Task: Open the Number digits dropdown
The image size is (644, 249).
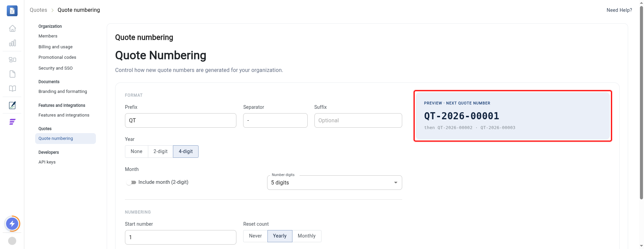Action: point(334,182)
